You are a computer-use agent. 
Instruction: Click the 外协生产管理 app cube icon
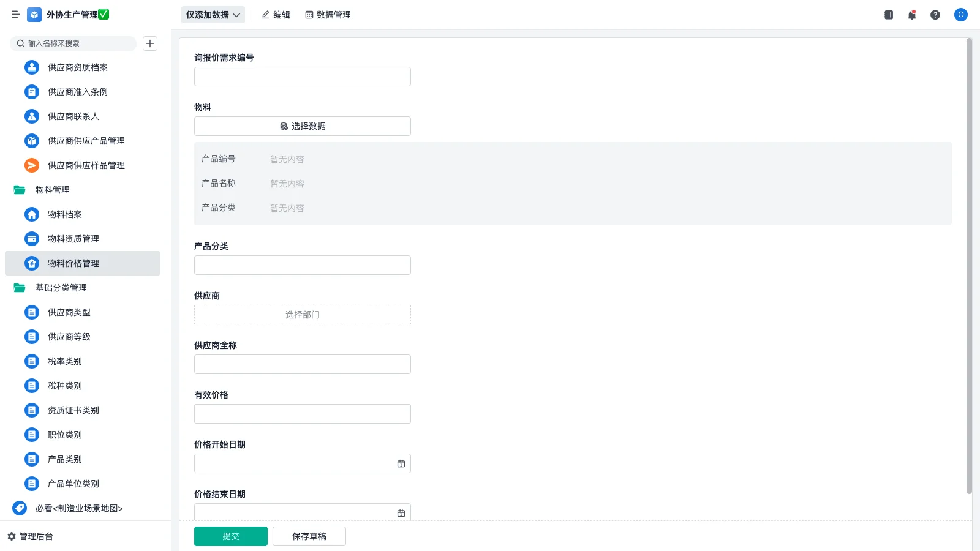34,15
